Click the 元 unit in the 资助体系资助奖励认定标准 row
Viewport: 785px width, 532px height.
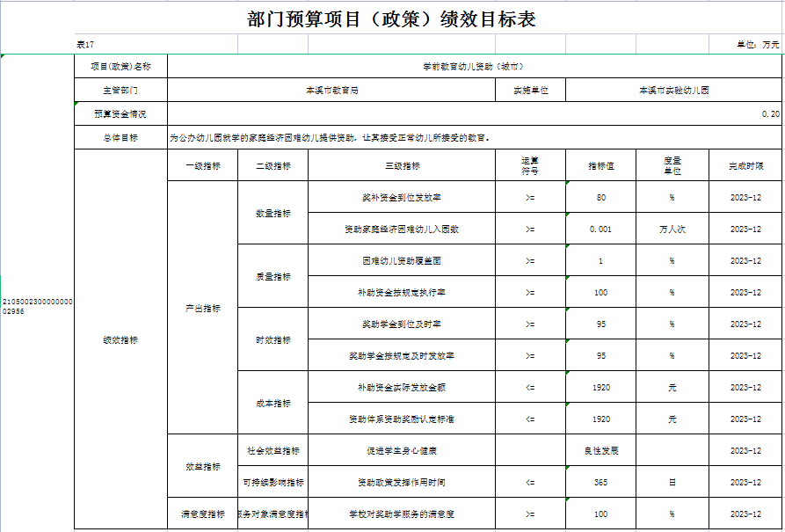click(672, 419)
